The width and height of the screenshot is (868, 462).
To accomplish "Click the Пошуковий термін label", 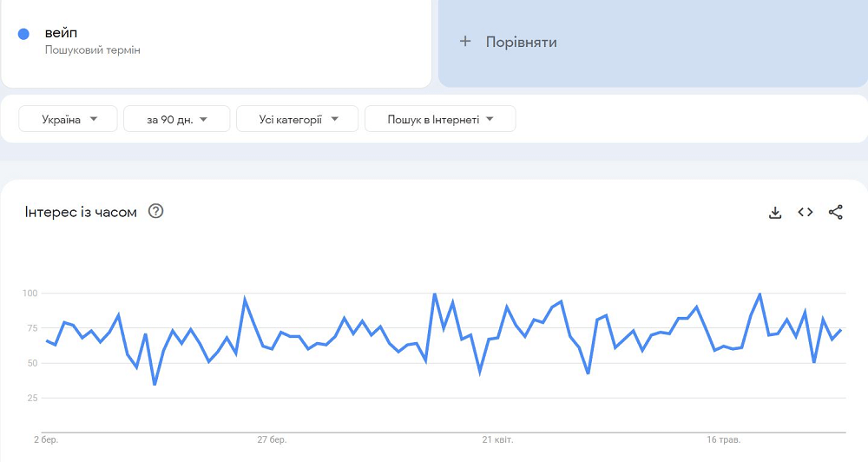I will [x=92, y=50].
